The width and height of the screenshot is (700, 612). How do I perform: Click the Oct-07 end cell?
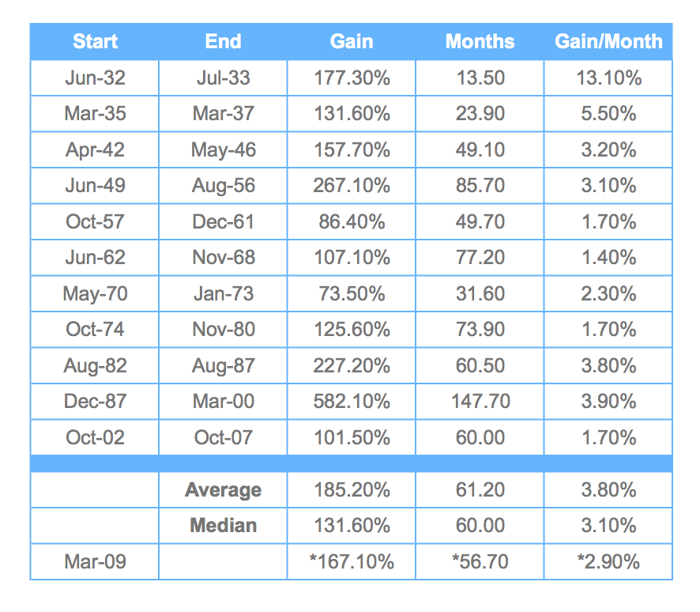pyautogui.click(x=223, y=438)
